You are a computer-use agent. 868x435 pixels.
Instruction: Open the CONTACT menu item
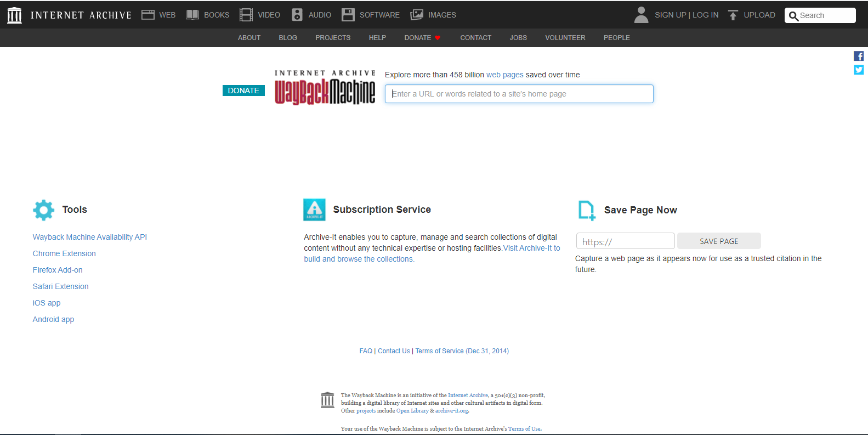click(476, 38)
